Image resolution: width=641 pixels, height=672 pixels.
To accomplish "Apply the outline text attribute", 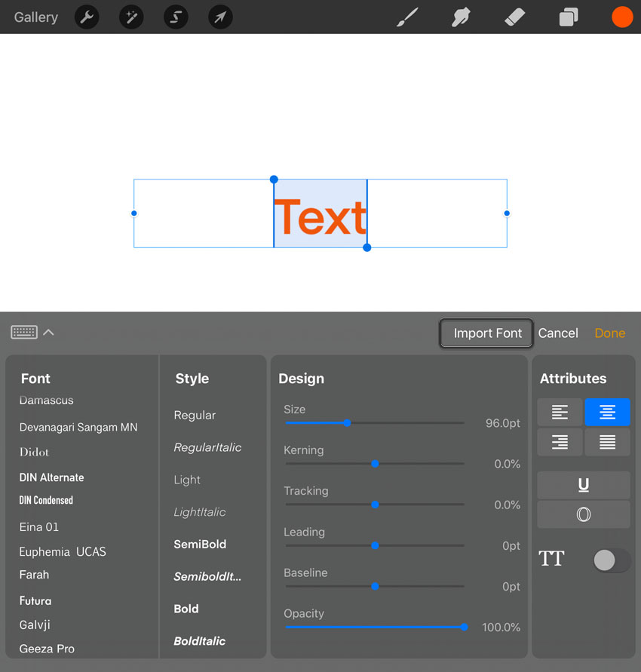I will coord(583,514).
